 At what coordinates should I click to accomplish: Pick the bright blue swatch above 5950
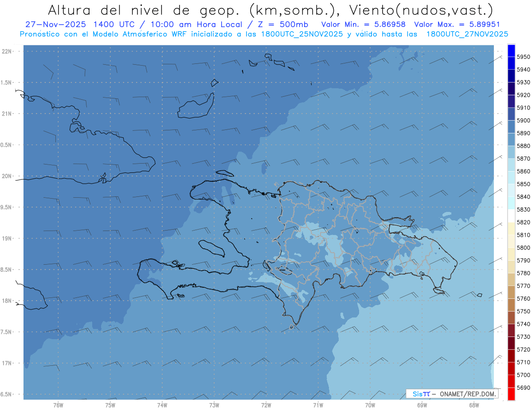pyautogui.click(x=511, y=51)
